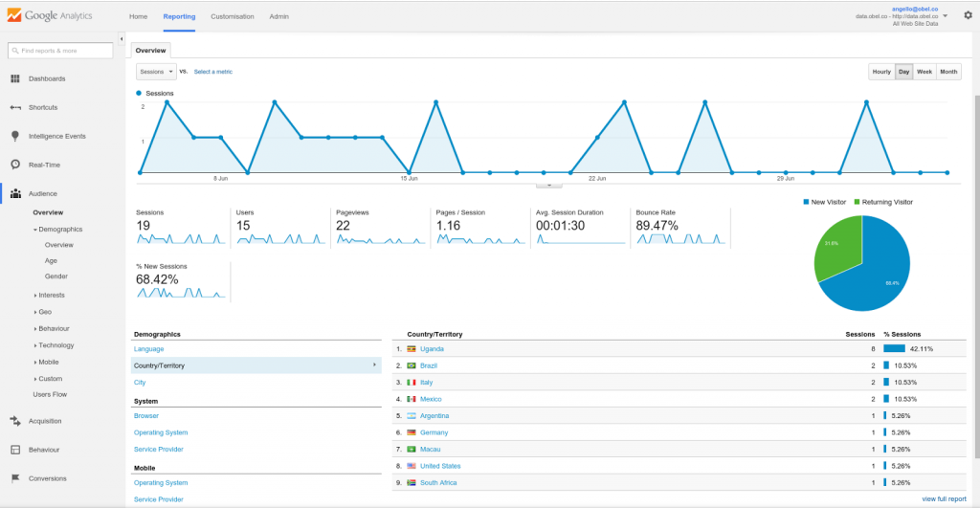Set chart granularity to Month
This screenshot has width=980, height=508.
pos(948,72)
